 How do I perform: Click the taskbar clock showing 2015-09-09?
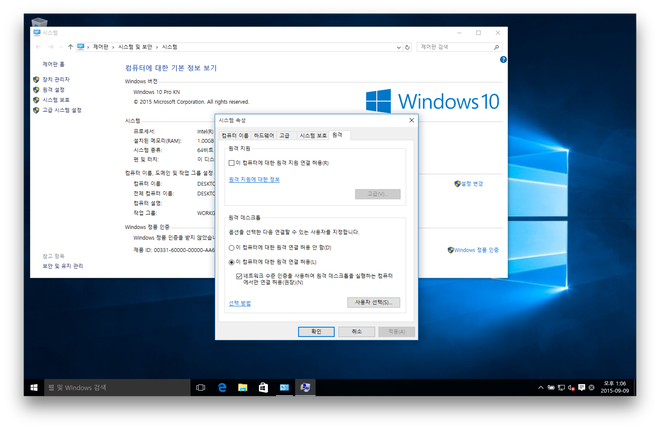pos(615,387)
